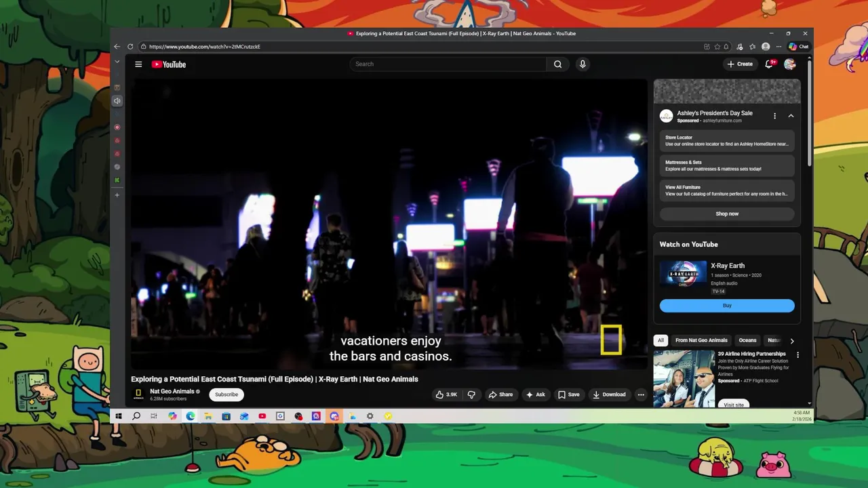This screenshot has height=488, width=868.
Task: Open Nat Geo Animals channel name link
Action: pos(172,391)
